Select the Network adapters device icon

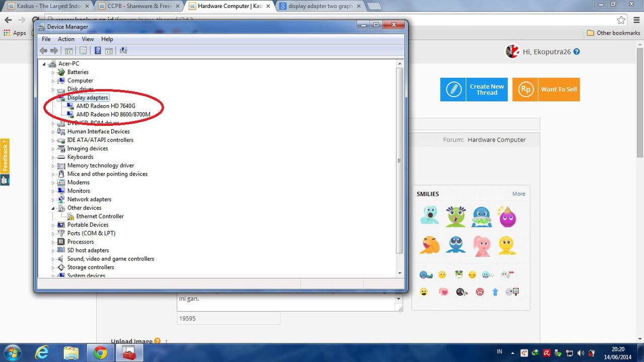tap(61, 199)
